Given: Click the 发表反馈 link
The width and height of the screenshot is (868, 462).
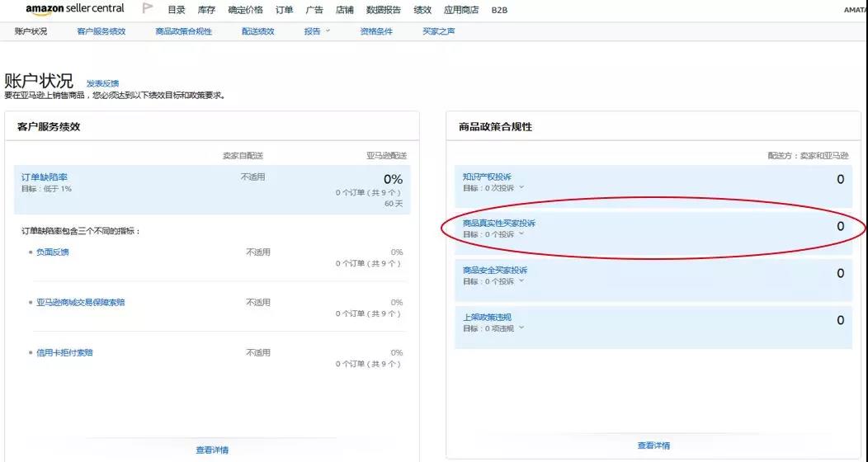Looking at the screenshot, I should [x=102, y=83].
